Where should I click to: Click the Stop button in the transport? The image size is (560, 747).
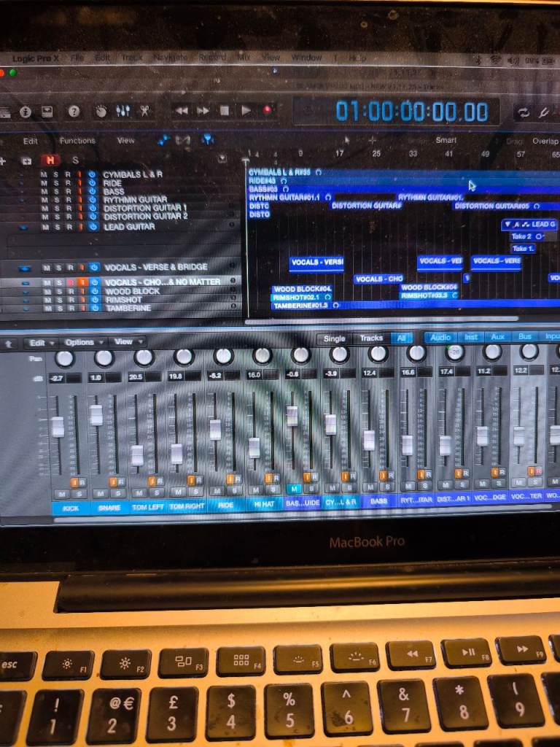pos(225,111)
